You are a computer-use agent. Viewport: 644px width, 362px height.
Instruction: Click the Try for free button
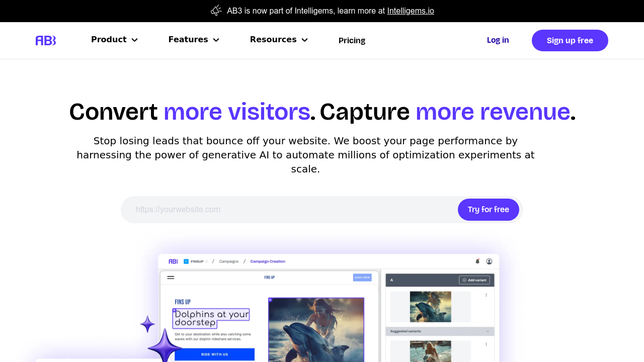click(x=489, y=210)
